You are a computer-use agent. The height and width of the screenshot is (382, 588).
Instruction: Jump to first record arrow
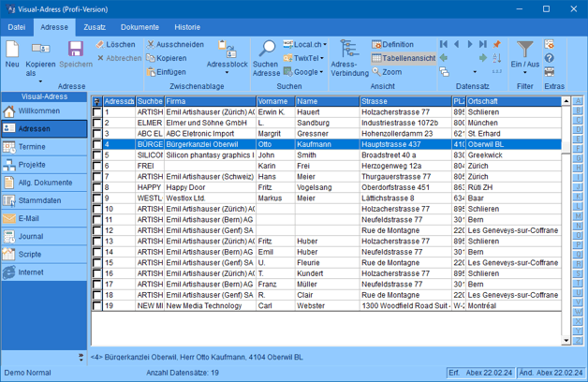click(444, 44)
